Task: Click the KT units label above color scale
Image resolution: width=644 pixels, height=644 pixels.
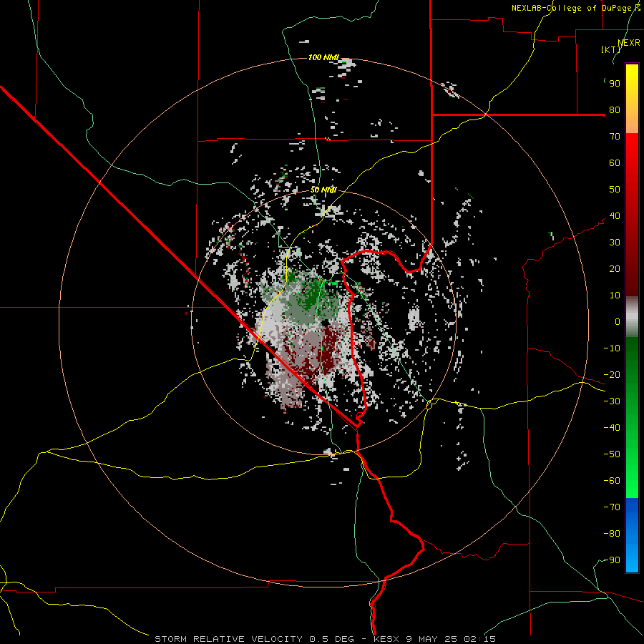Action: (x=611, y=49)
